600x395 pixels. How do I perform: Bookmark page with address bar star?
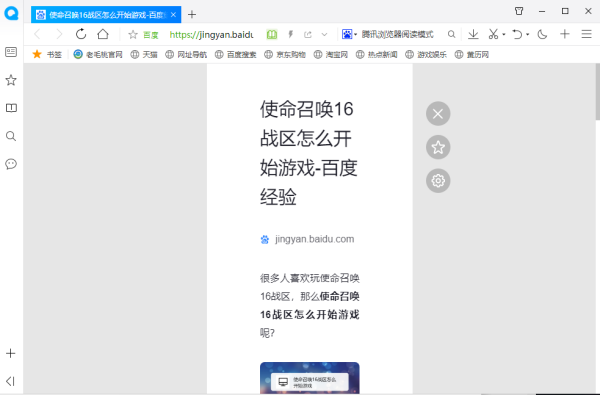pos(133,35)
